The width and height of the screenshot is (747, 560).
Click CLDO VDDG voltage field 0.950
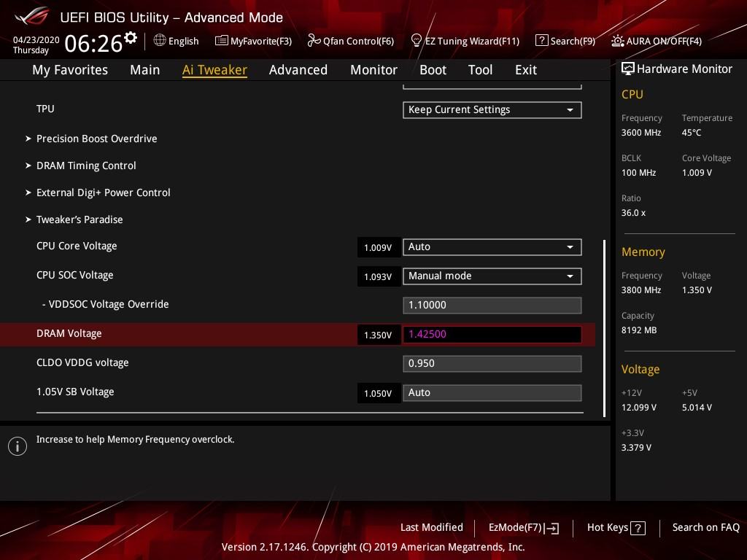click(x=492, y=364)
